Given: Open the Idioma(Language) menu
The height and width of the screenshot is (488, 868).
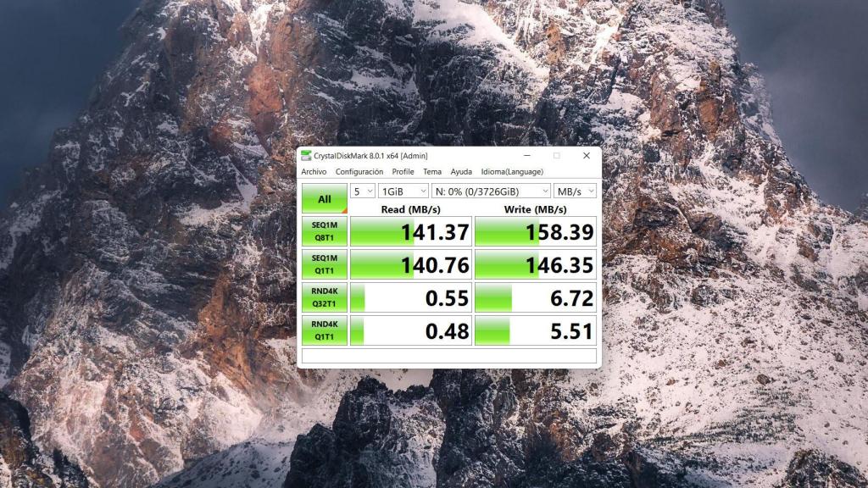Looking at the screenshot, I should tap(512, 172).
